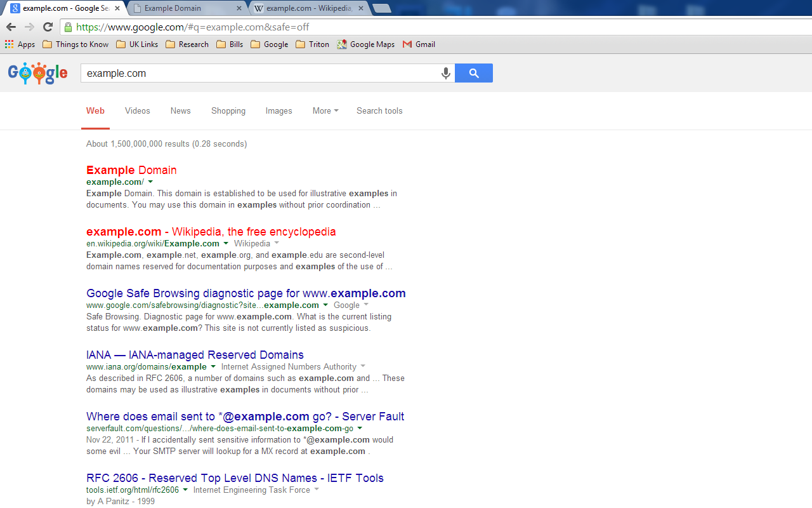812x508 pixels.
Task: Open the UK Links bookmark folder
Action: tap(137, 44)
